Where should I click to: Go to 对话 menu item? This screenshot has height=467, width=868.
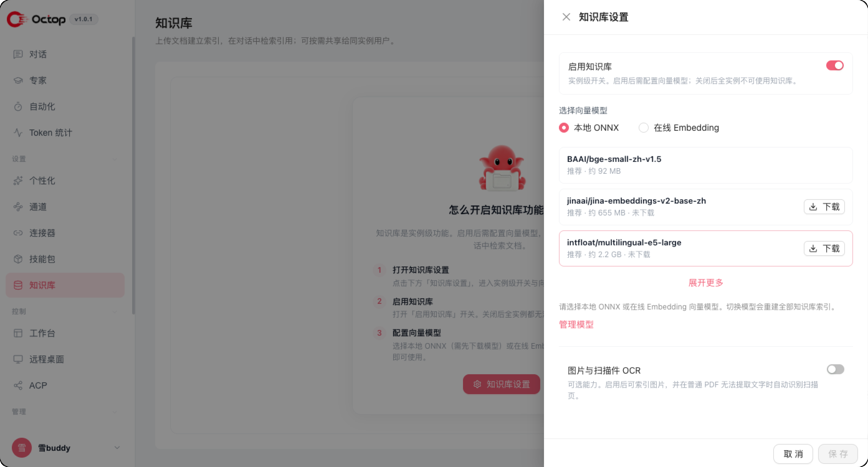pos(65,54)
